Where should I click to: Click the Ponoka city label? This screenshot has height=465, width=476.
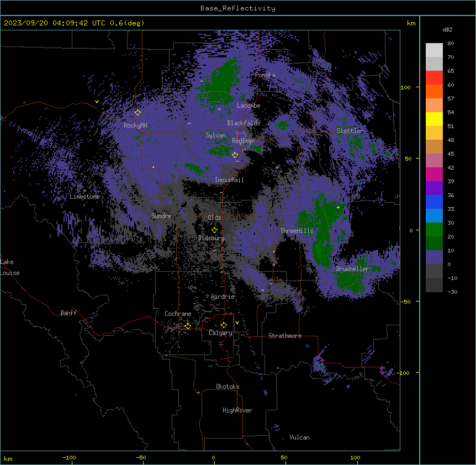[x=265, y=75]
